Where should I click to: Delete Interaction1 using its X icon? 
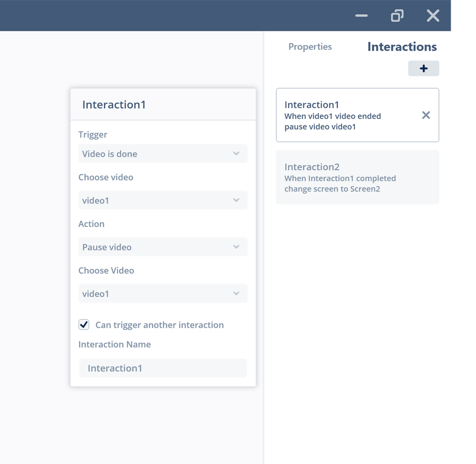[426, 115]
